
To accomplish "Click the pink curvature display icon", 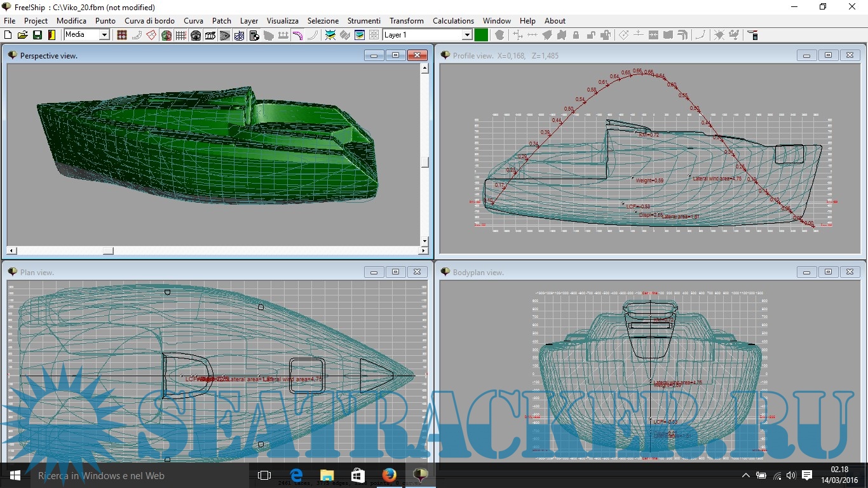I will 297,35.
